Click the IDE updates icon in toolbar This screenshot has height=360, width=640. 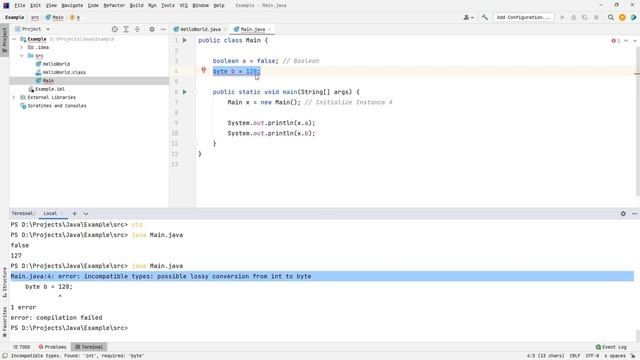coord(622,18)
